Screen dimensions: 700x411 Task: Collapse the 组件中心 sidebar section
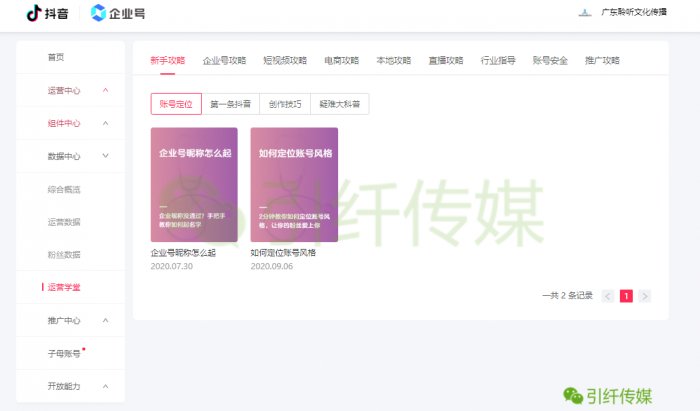106,123
